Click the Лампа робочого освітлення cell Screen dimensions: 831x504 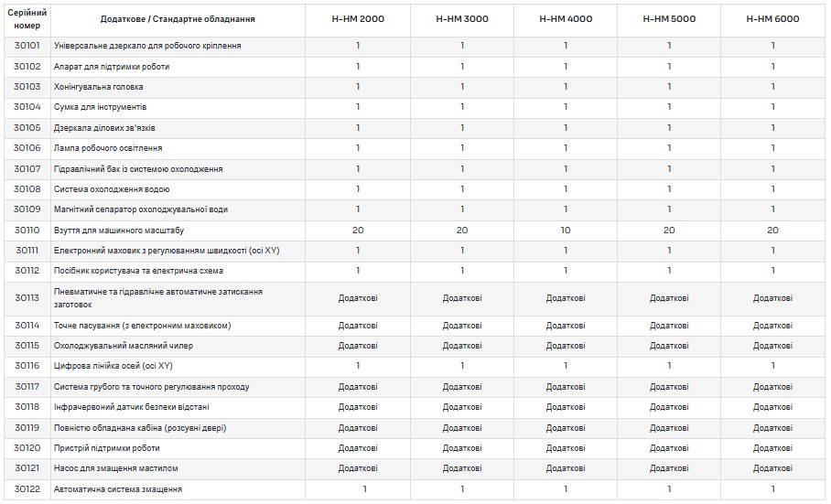108,148
